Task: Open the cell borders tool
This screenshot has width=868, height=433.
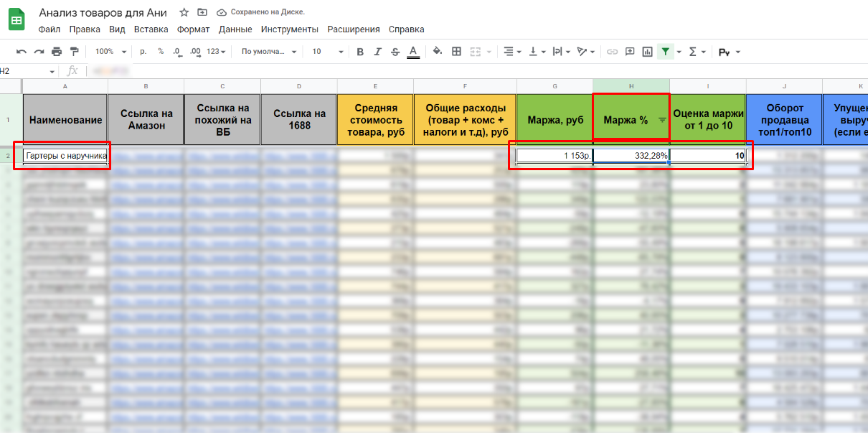Action: point(456,52)
